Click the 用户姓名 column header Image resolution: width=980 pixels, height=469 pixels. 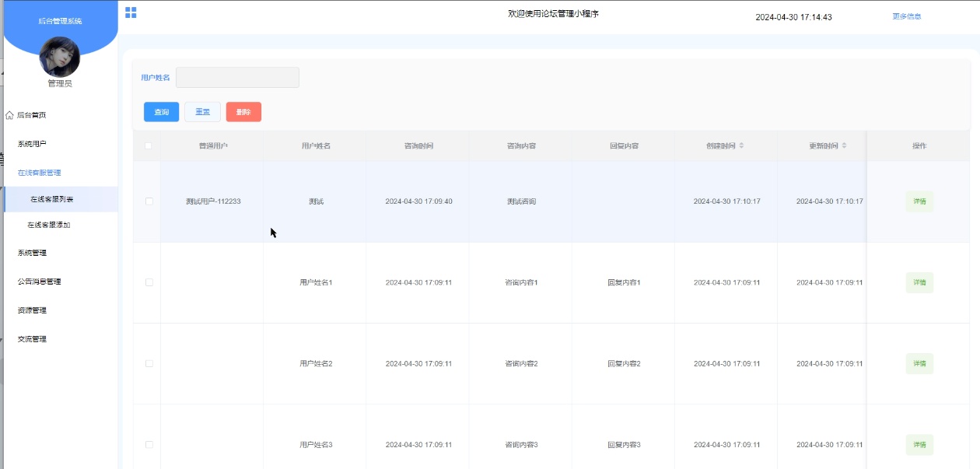point(316,146)
